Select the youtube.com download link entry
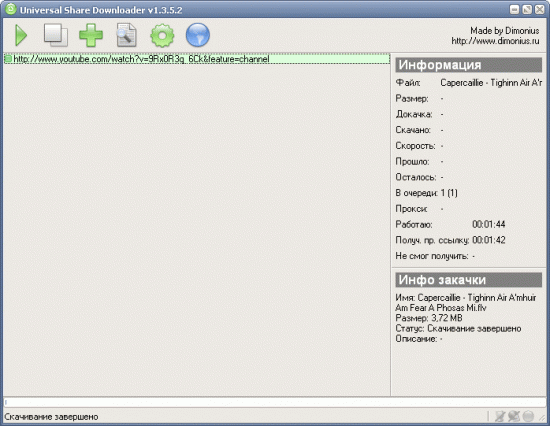 click(x=197, y=59)
